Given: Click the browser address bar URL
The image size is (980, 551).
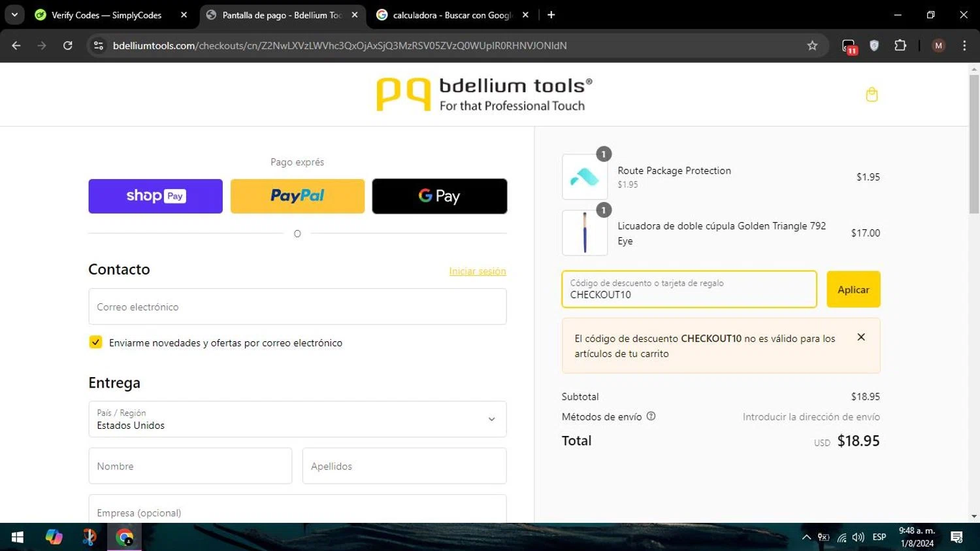Looking at the screenshot, I should click(x=340, y=45).
